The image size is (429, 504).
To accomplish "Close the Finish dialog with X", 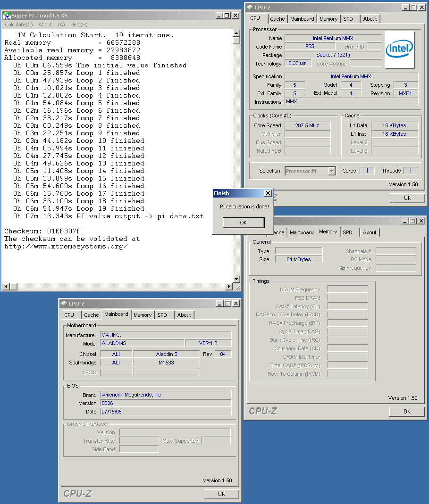I will click(268, 193).
